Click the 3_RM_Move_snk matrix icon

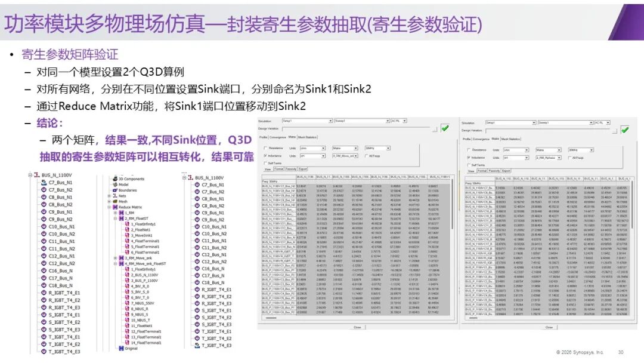(121, 258)
